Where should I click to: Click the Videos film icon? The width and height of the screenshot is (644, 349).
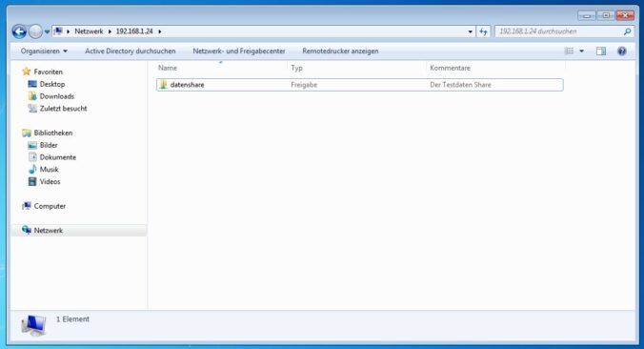point(32,182)
